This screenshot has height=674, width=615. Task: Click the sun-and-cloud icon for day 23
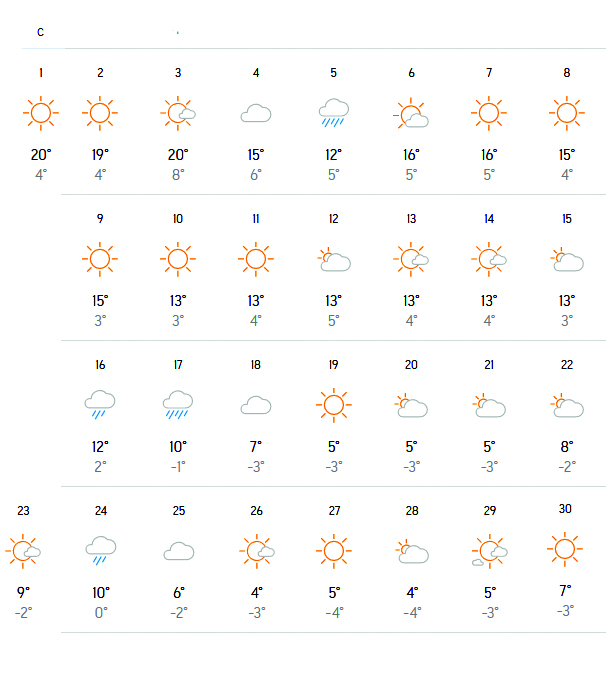[23, 551]
